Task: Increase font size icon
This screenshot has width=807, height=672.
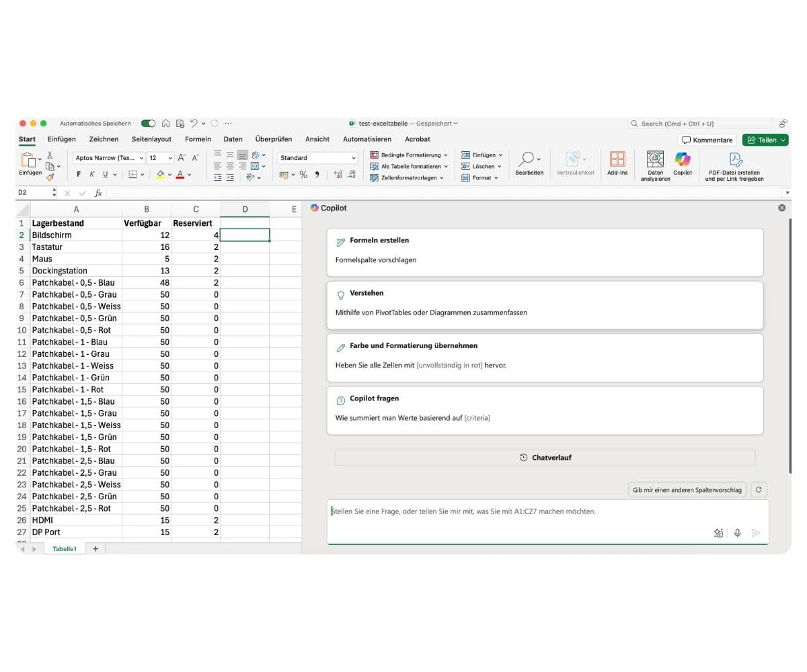Action: pos(182,158)
